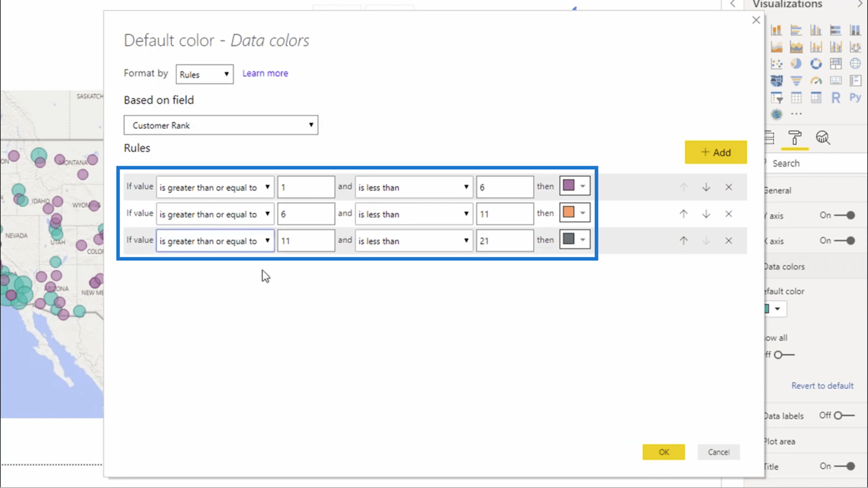This screenshot has height=488, width=868.
Task: Delete the 11 to 21 rule
Action: click(x=729, y=240)
